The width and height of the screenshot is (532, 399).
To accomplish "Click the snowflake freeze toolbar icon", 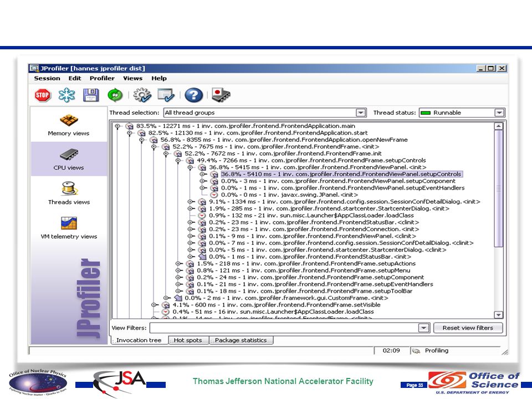I will (66, 95).
